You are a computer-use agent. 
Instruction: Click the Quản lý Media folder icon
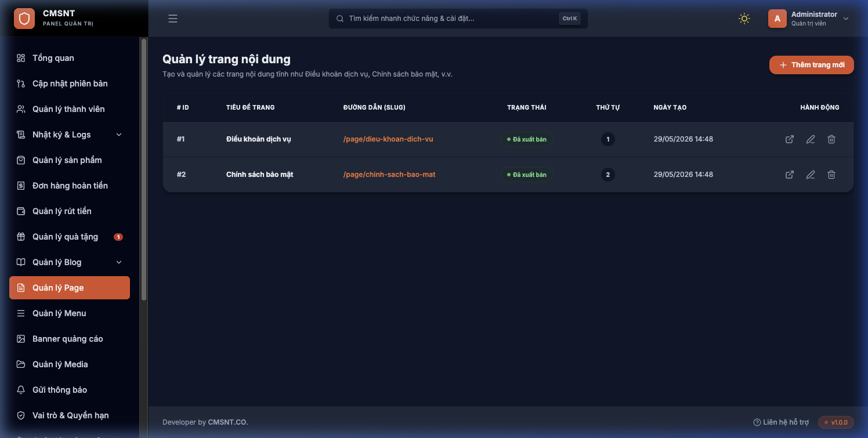point(21,364)
